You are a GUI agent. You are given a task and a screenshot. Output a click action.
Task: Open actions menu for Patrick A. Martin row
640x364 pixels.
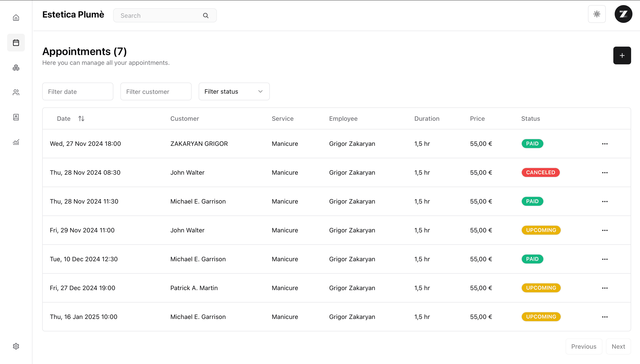(605, 288)
